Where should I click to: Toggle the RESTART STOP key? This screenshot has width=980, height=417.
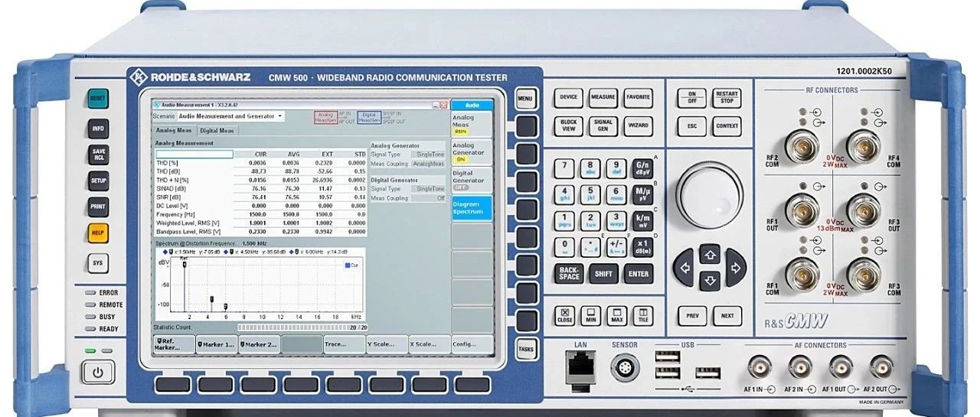(727, 97)
